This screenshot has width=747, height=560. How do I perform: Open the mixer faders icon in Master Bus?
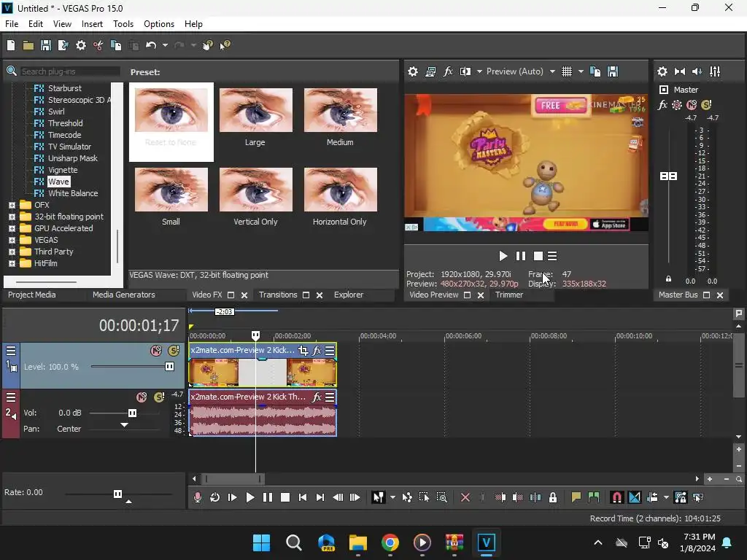[715, 71]
